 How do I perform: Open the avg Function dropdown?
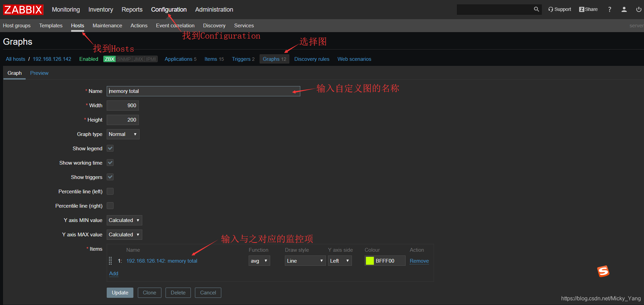259,261
